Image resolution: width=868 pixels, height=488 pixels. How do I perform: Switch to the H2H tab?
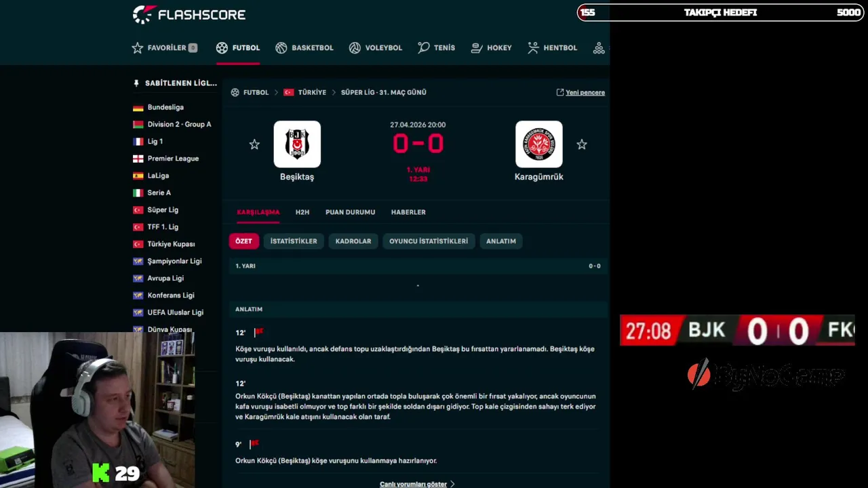pyautogui.click(x=302, y=212)
